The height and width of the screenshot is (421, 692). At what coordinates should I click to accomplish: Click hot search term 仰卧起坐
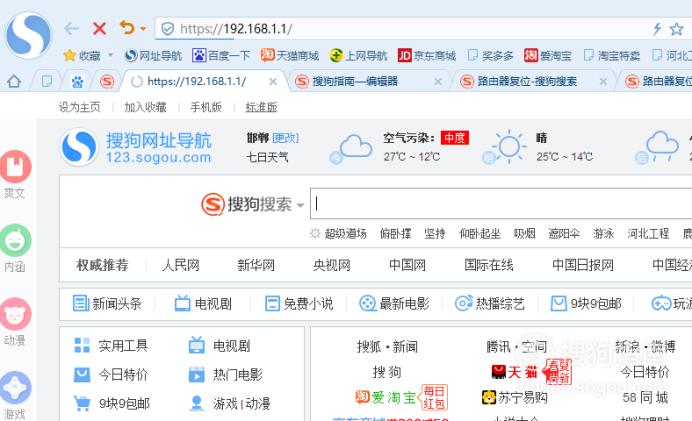(x=480, y=234)
